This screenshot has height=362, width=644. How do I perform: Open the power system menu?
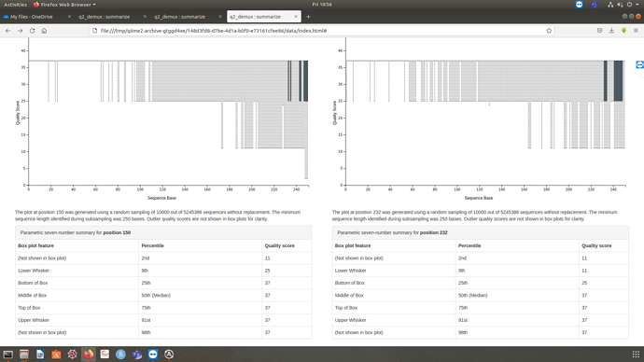coord(630,5)
